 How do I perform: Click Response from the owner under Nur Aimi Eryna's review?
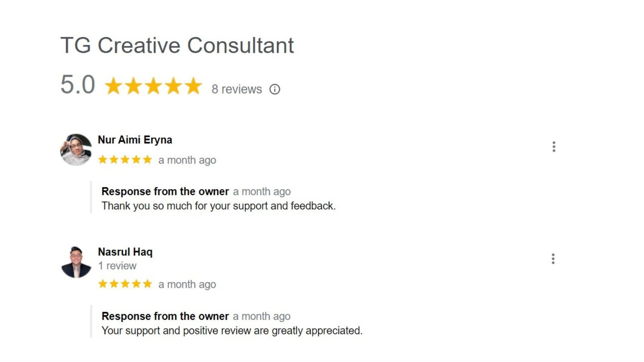click(x=165, y=191)
